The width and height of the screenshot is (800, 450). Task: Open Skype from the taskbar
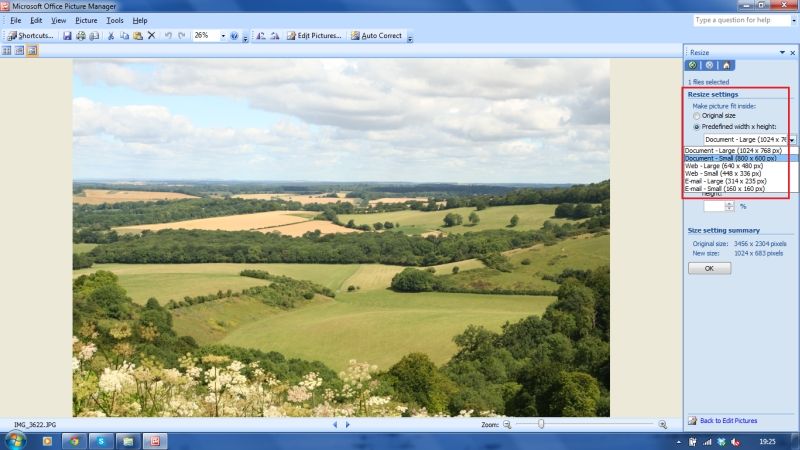[101, 441]
